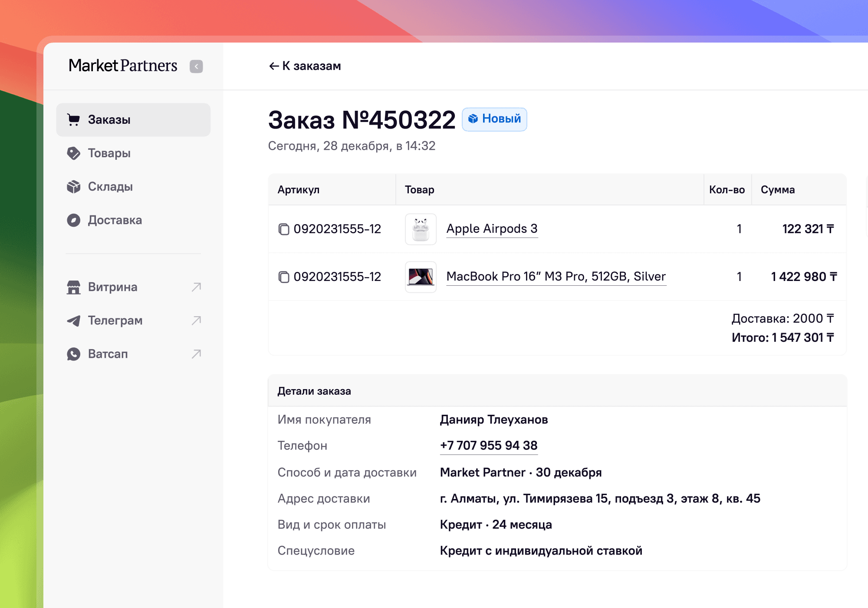Click the Доставка compass icon

point(73,220)
